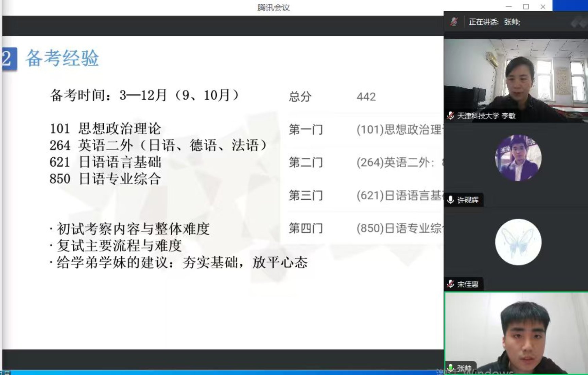Maximize the 腾讯会议 window
Screen dimensions: 588x375
click(x=526, y=7)
